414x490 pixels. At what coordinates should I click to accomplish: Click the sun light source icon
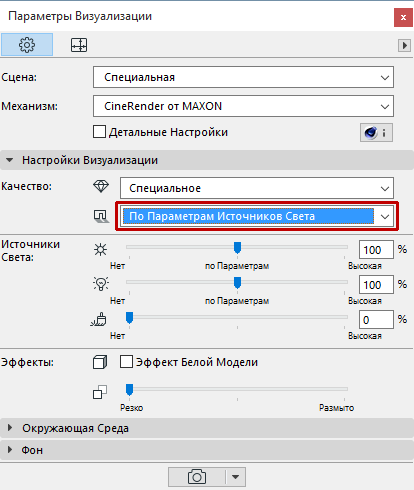point(100,249)
